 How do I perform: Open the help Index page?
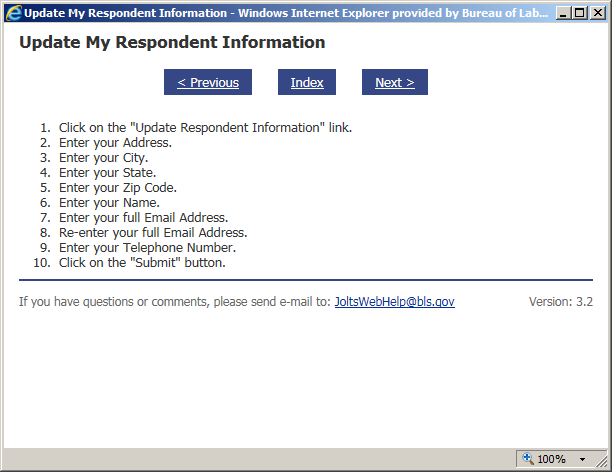307,83
